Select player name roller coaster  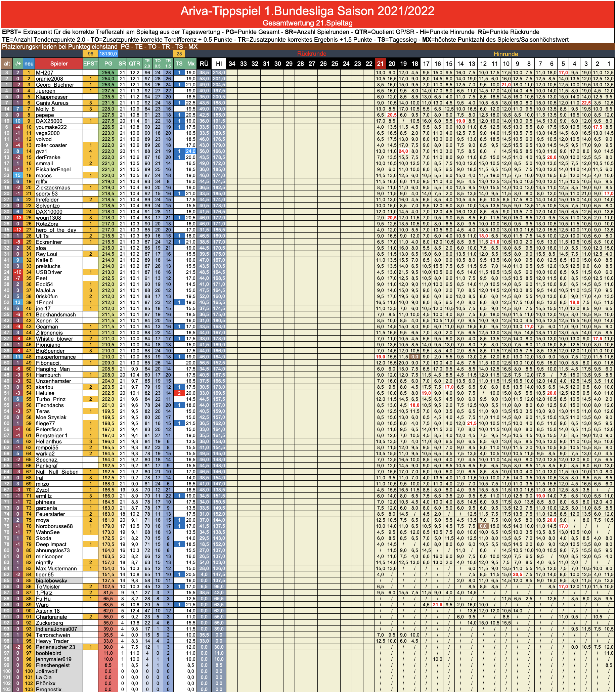pyautogui.click(x=51, y=145)
